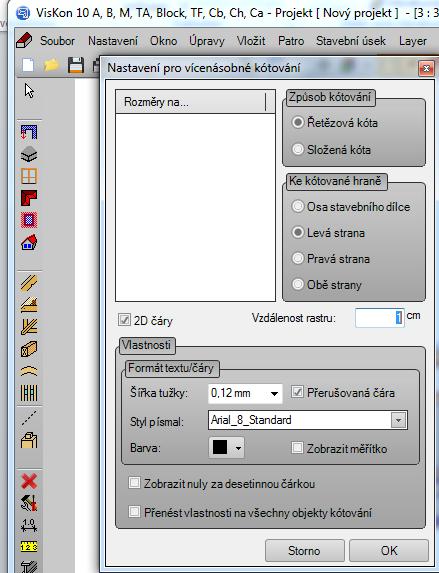Choose the red L-shaped roof surface icon
The height and width of the screenshot is (573, 439).
click(29, 198)
